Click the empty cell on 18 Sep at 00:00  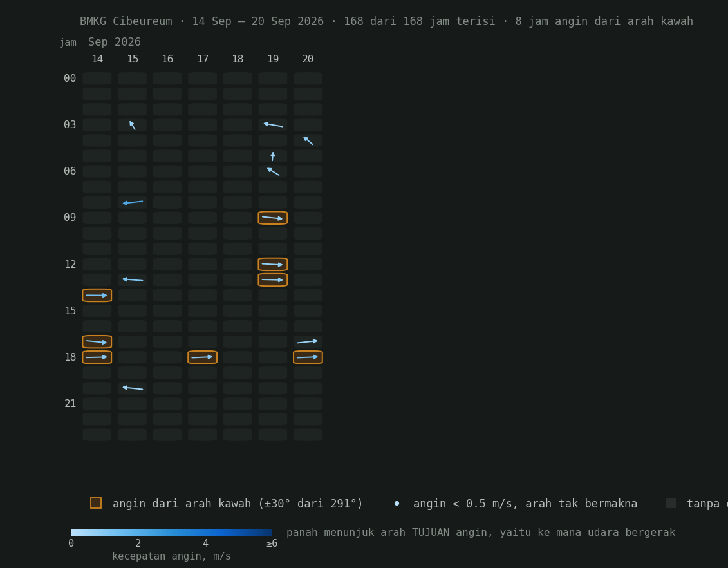point(238,78)
